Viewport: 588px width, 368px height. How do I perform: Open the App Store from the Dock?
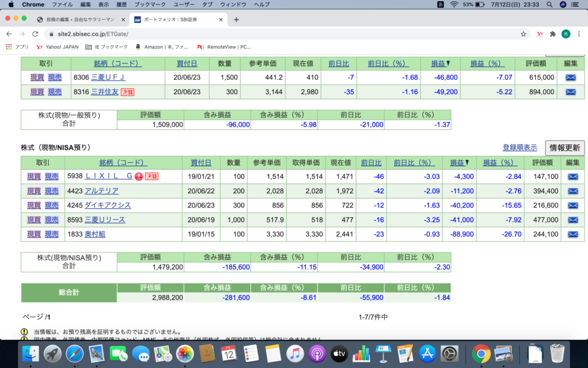(x=427, y=354)
